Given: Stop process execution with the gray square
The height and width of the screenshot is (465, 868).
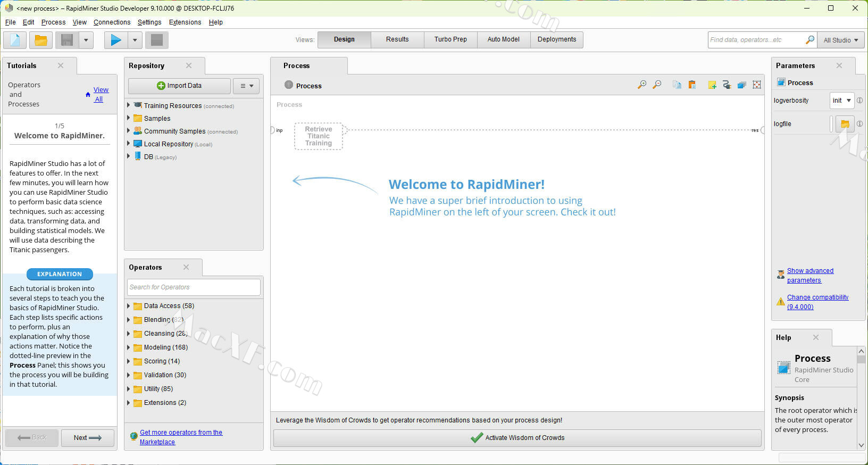Looking at the screenshot, I should pyautogui.click(x=157, y=40).
